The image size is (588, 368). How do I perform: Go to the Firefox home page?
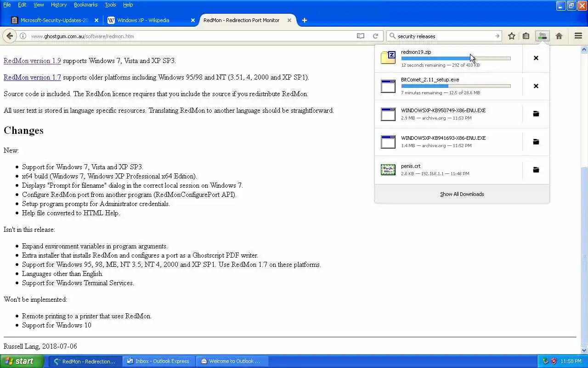click(559, 36)
